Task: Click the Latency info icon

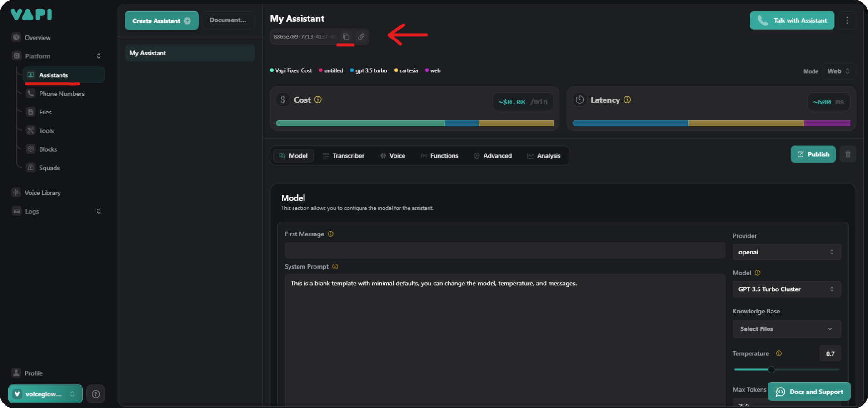Action: pyautogui.click(x=627, y=100)
